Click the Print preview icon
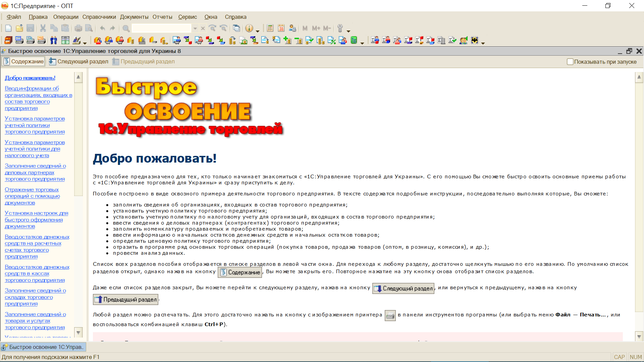Image resolution: width=644 pixels, height=362 pixels. [89, 28]
